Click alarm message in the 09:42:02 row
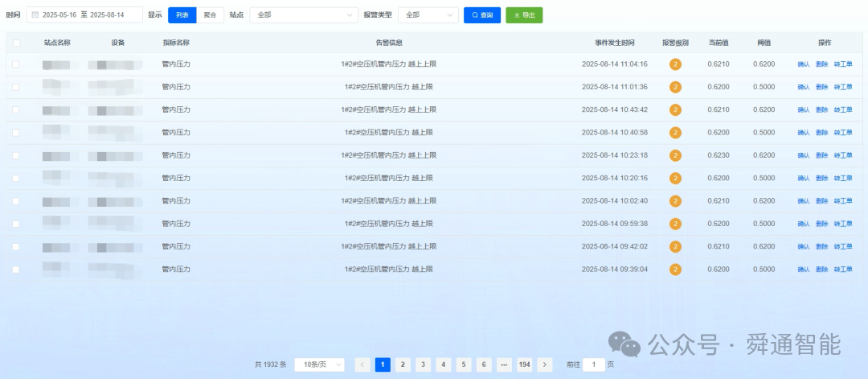This screenshot has height=379, width=868. (389, 246)
